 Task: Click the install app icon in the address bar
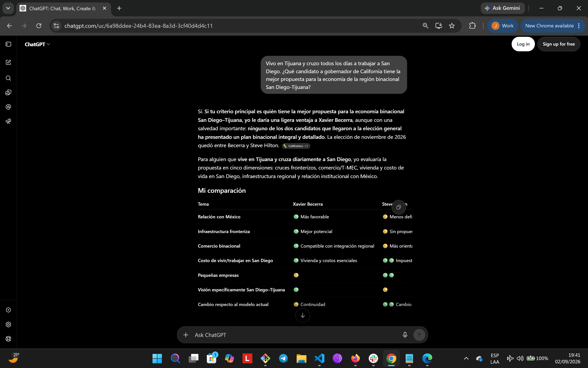point(439,26)
